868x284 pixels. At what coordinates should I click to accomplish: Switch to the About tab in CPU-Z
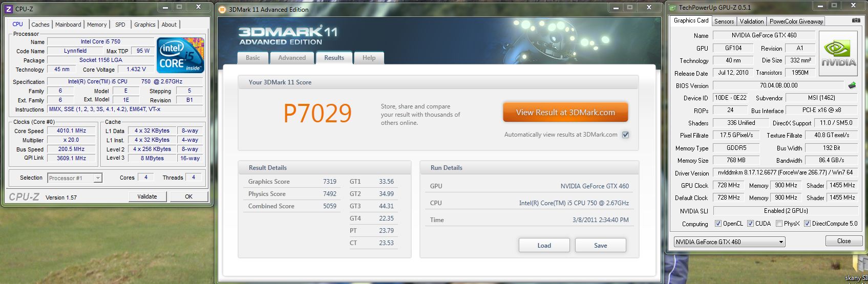[x=169, y=25]
